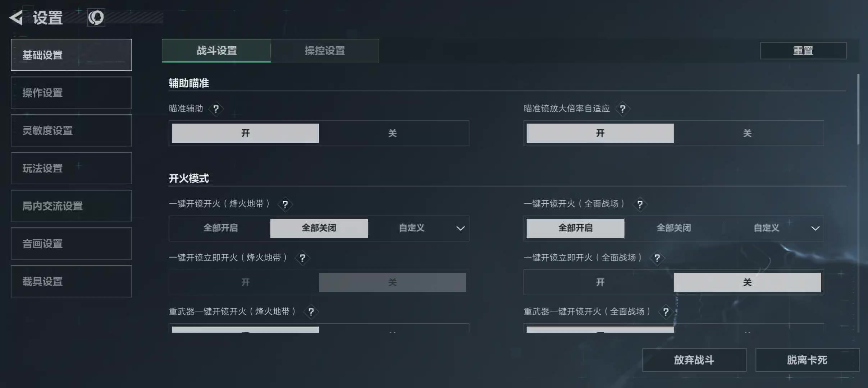This screenshot has height=388, width=868.
Task: Turn 瞄准辅助 off with 关
Action: click(392, 133)
